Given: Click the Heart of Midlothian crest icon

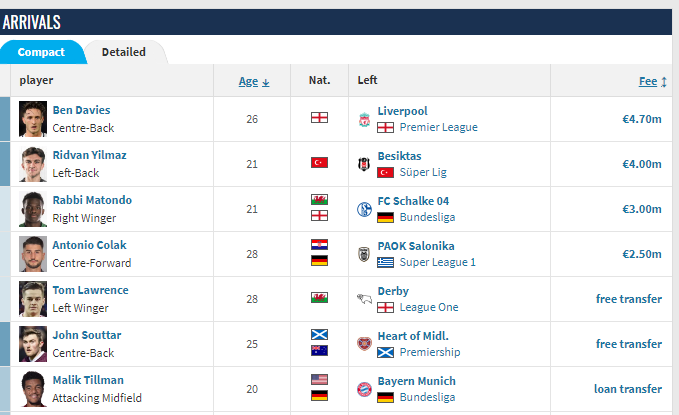Looking at the screenshot, I should pyautogui.click(x=364, y=344).
